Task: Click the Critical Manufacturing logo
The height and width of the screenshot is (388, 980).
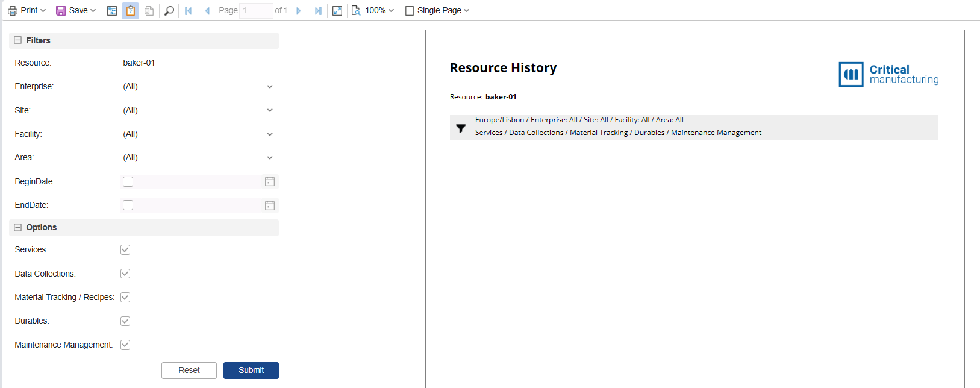Action: point(888,74)
